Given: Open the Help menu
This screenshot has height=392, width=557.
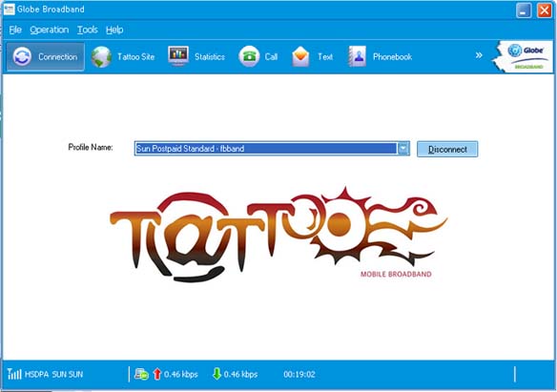Looking at the screenshot, I should coord(114,30).
